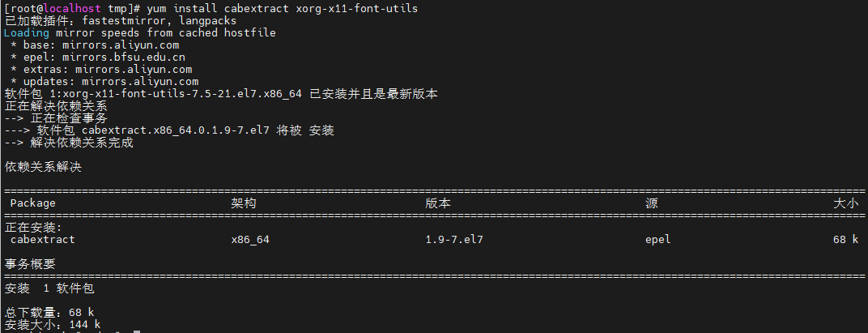Click the epel source value
868x333 pixels.
[x=657, y=239]
